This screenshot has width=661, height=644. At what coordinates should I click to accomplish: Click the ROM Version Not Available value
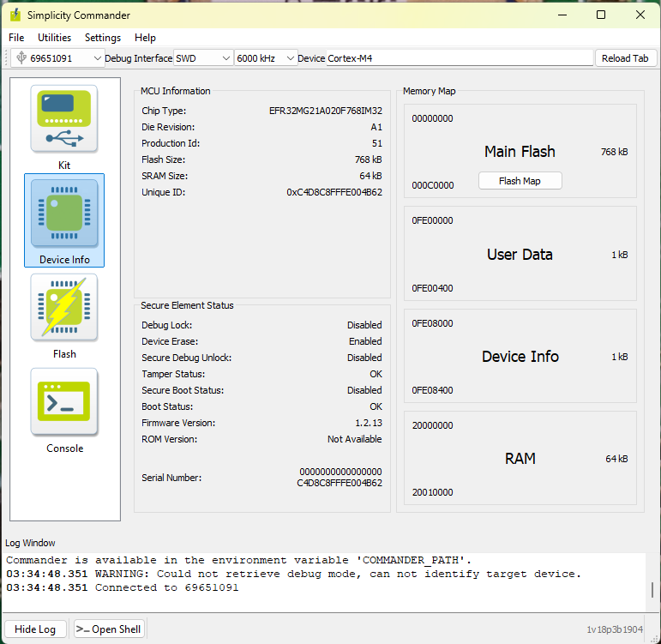[x=355, y=439]
